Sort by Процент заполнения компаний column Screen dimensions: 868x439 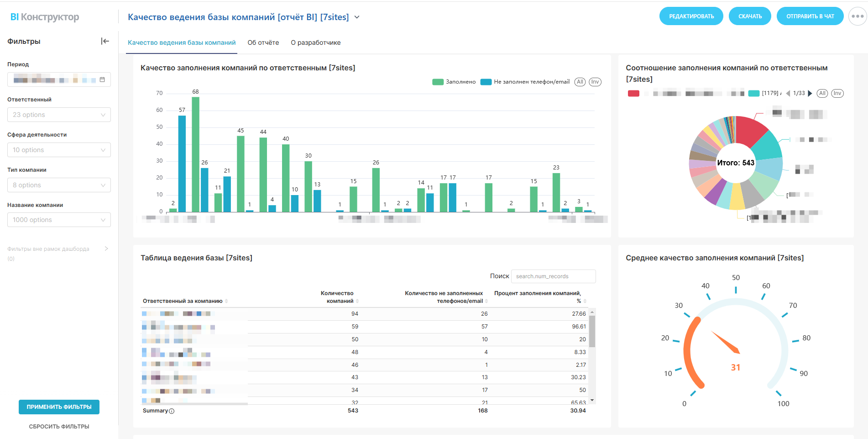585,301
